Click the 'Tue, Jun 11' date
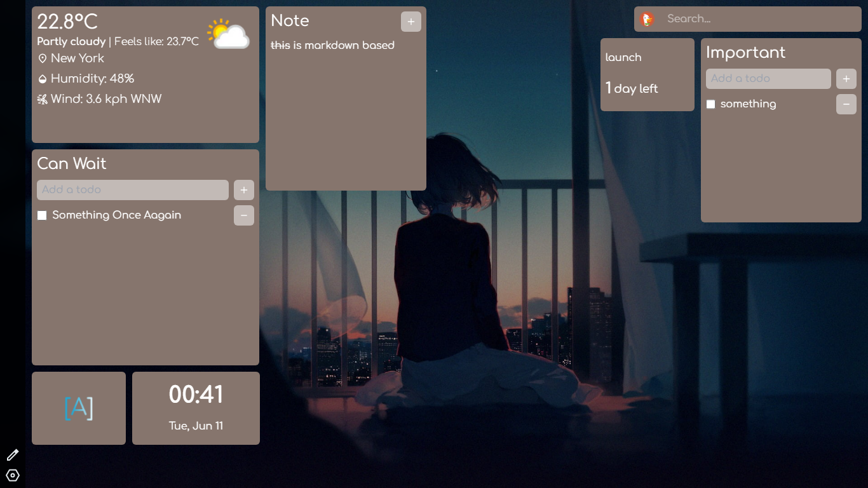Image resolution: width=868 pixels, height=488 pixels. pos(196,426)
